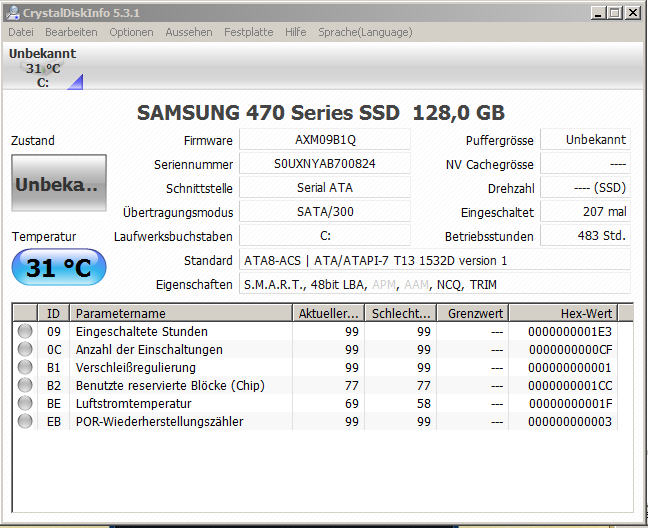Image resolution: width=648 pixels, height=528 pixels.
Task: Click the Parametername column header
Action: click(x=181, y=314)
